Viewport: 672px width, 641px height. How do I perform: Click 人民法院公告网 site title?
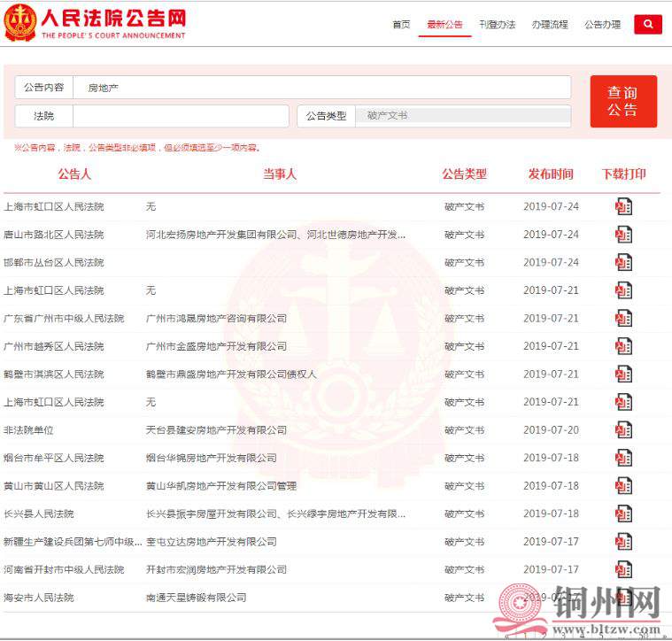pos(113,18)
